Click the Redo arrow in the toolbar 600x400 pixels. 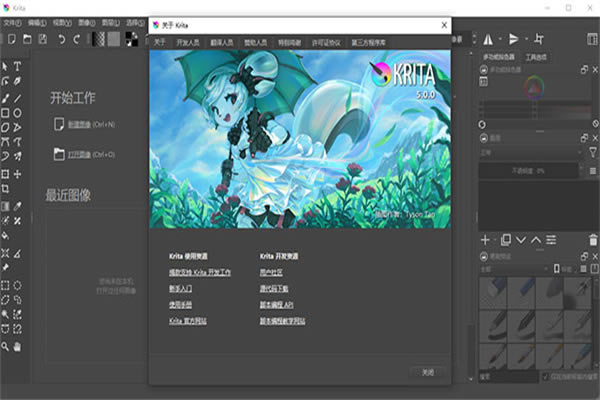(x=77, y=39)
